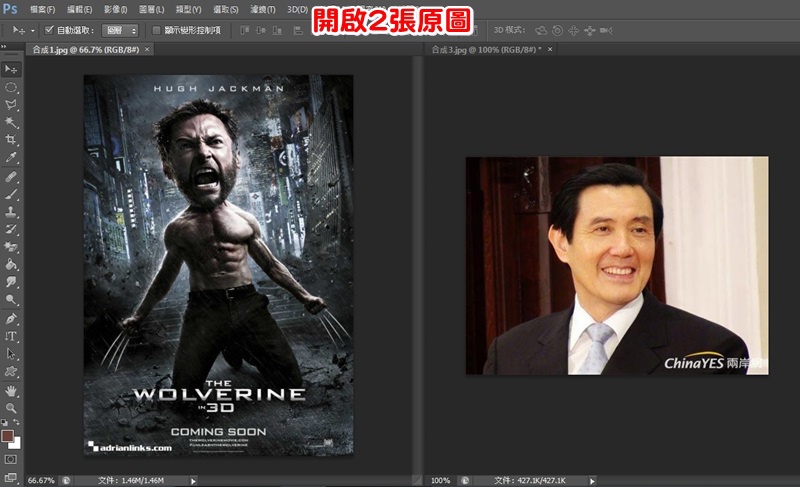Switch to the 合成3.jpg document tab
Screen dimensions: 800x487
pyautogui.click(x=484, y=49)
